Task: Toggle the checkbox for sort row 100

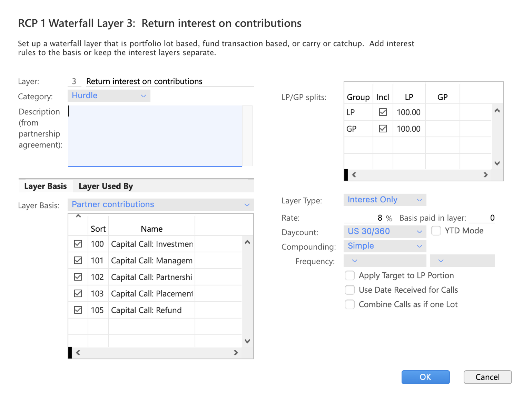Action: click(x=78, y=244)
